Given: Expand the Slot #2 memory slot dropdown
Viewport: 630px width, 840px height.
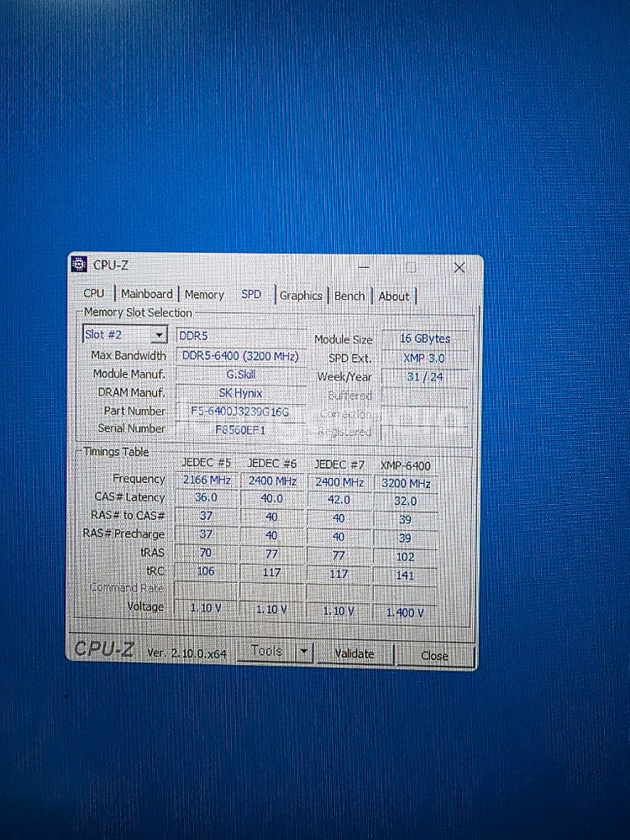Looking at the screenshot, I should coord(159,335).
